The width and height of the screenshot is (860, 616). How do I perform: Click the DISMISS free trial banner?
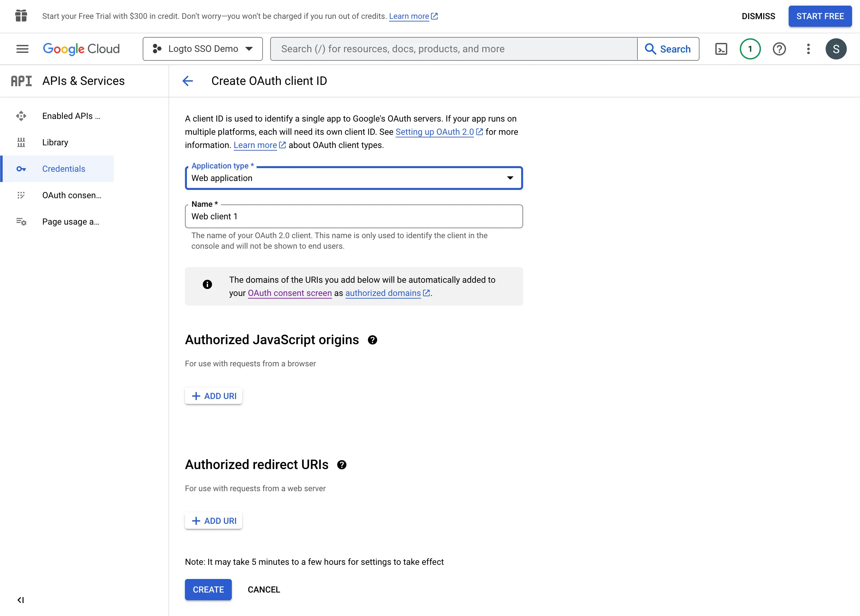tap(759, 15)
